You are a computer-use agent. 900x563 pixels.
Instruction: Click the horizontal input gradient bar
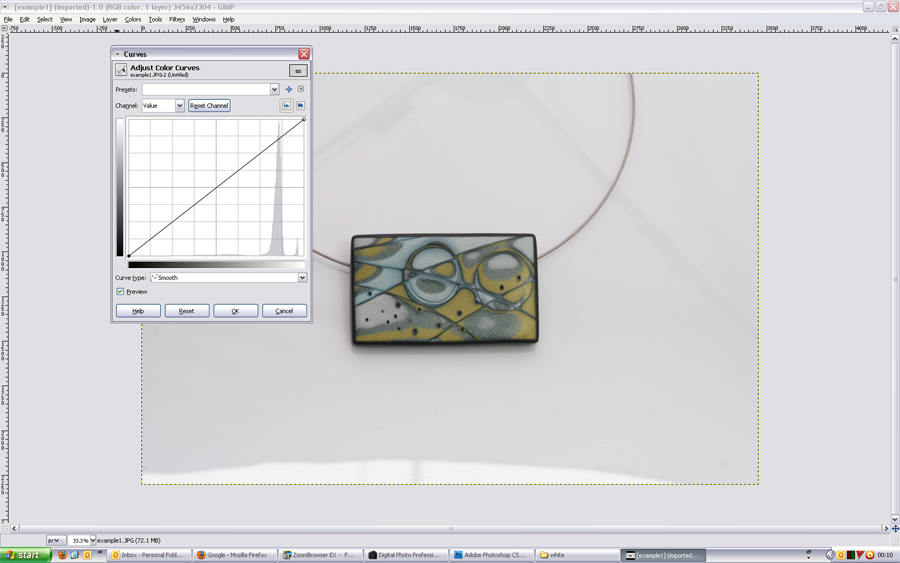(216, 265)
